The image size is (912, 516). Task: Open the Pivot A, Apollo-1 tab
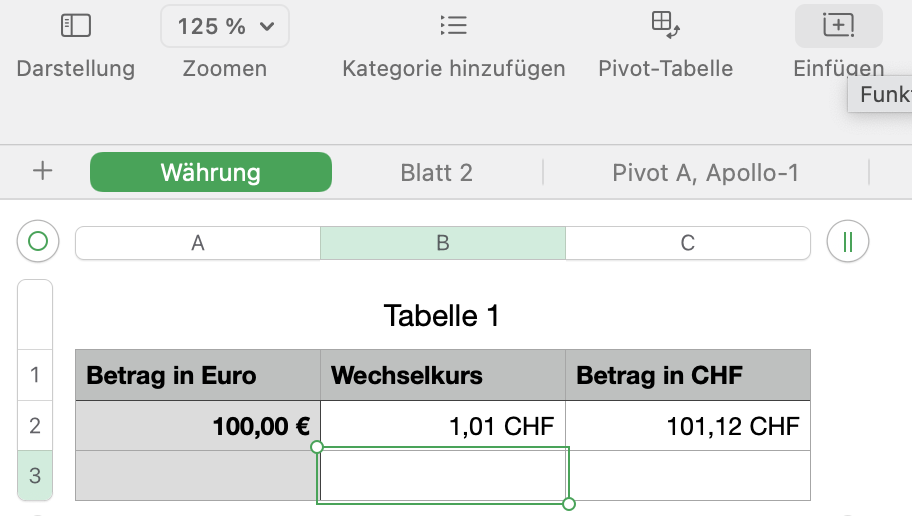705,172
